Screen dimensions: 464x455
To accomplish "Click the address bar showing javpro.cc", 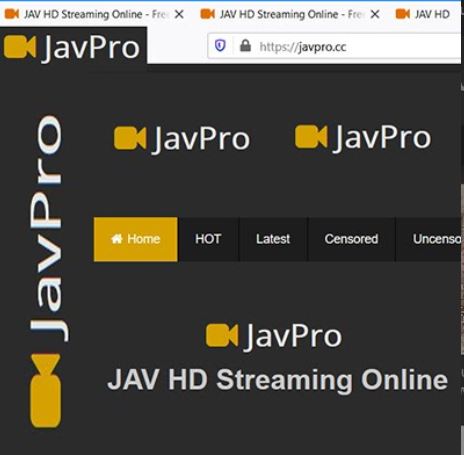I will (334, 46).
